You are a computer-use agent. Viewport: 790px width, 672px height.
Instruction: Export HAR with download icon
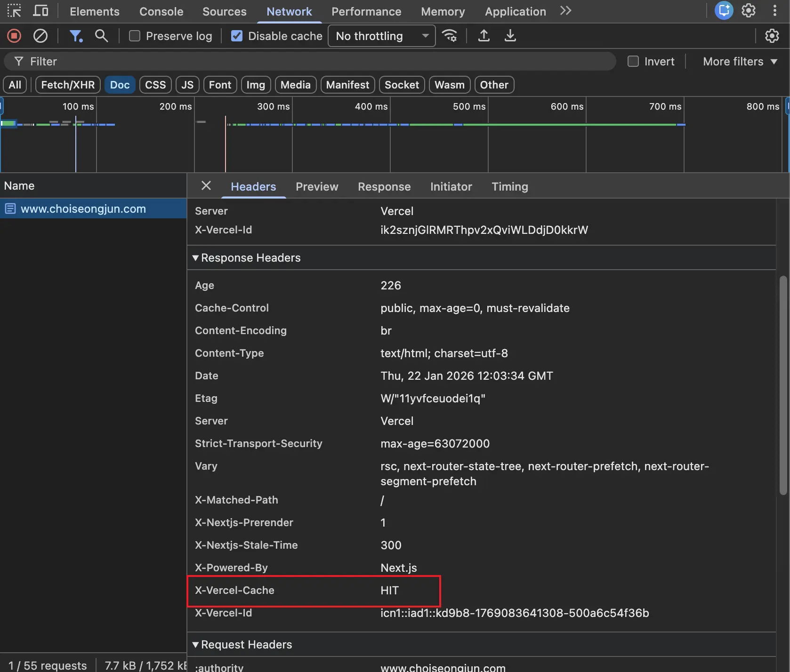tap(510, 36)
